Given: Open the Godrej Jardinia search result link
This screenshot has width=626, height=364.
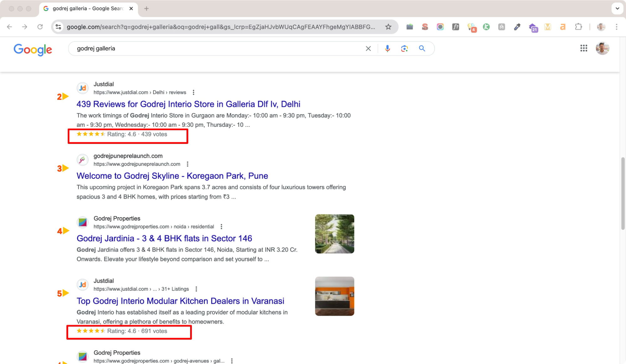Looking at the screenshot, I should pyautogui.click(x=164, y=238).
